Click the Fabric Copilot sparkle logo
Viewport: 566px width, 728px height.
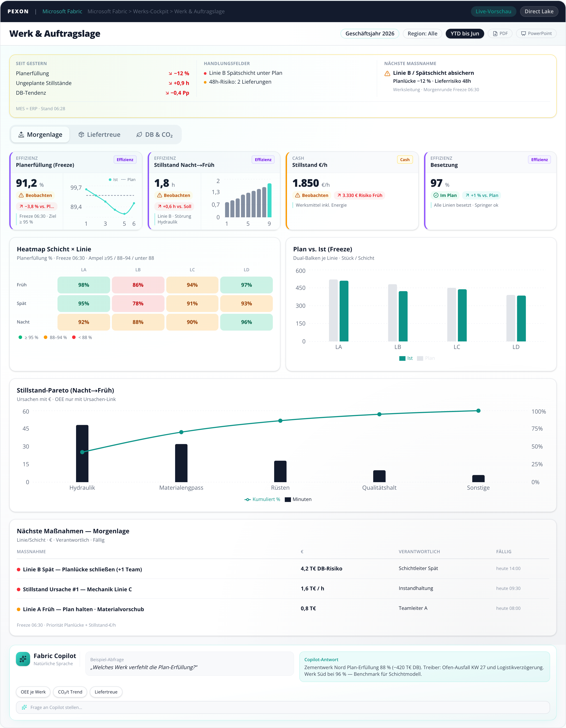[23, 659]
